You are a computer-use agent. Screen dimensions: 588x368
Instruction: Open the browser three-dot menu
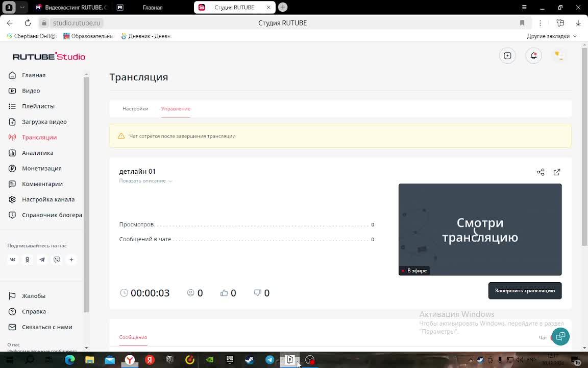click(540, 23)
